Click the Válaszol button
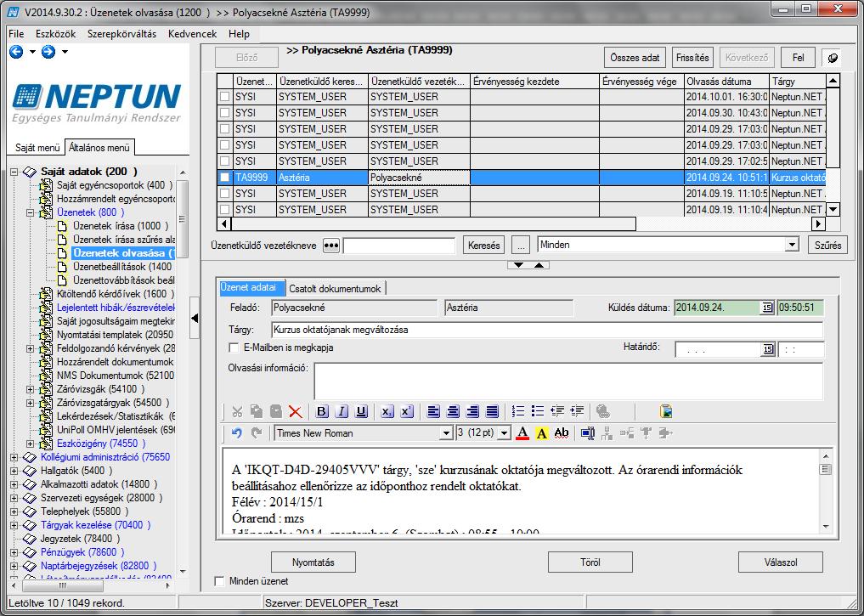This screenshot has height=616, width=864. click(x=781, y=562)
